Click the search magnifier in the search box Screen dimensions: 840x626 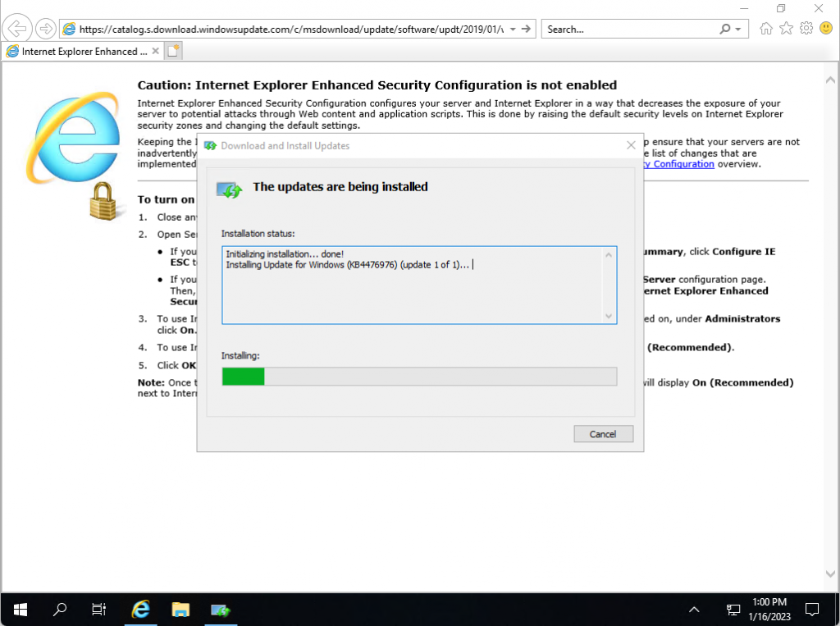[725, 29]
